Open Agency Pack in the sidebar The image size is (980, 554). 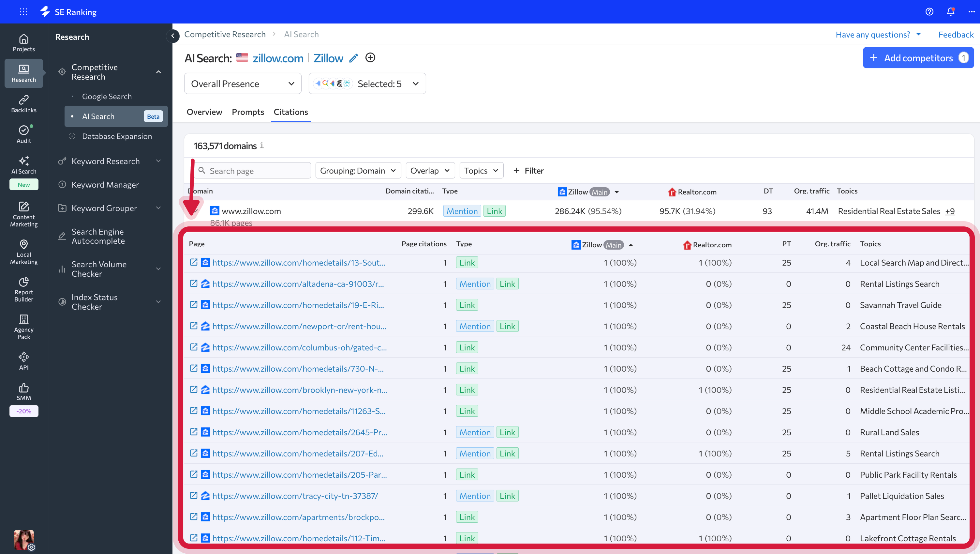[23, 327]
